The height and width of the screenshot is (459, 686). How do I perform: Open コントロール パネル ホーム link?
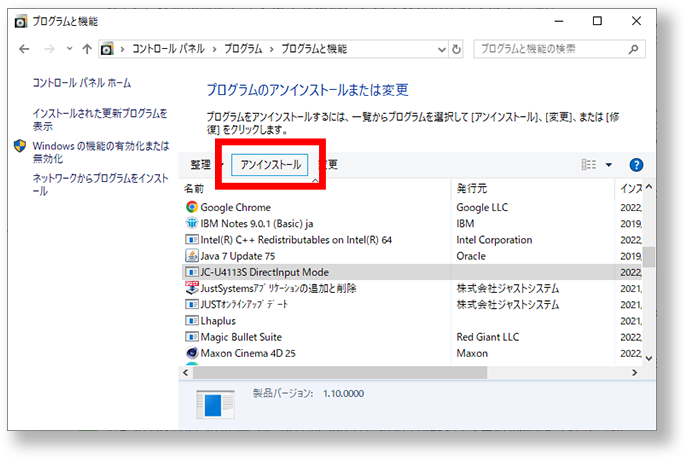[x=82, y=83]
